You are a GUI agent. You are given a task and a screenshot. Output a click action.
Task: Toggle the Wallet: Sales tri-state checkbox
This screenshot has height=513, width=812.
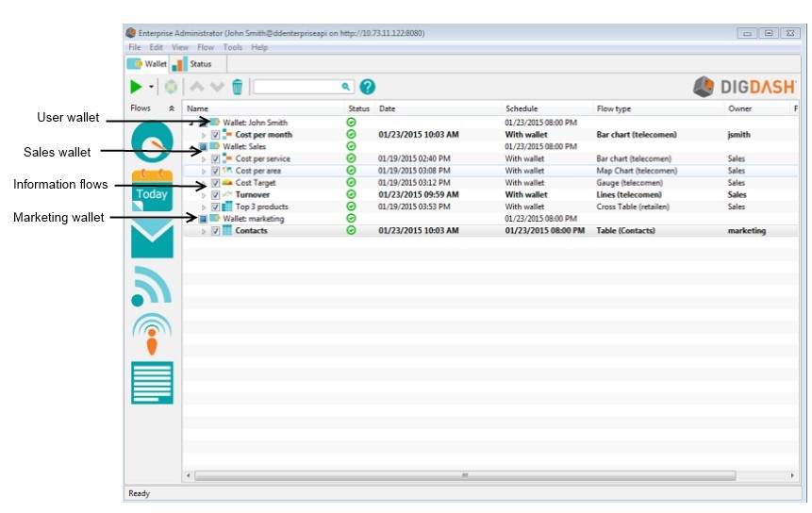coord(203,147)
